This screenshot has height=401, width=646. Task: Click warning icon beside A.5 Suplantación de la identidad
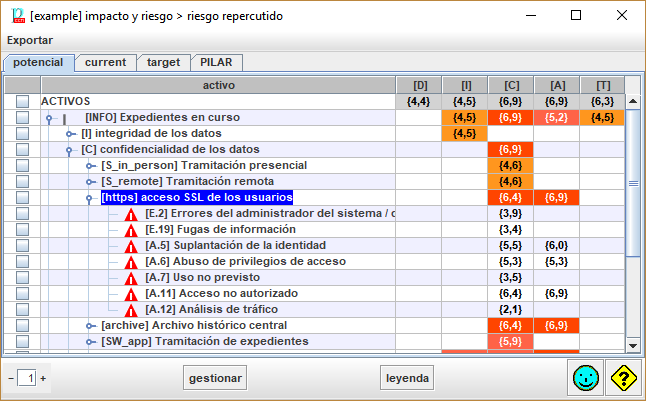131,246
